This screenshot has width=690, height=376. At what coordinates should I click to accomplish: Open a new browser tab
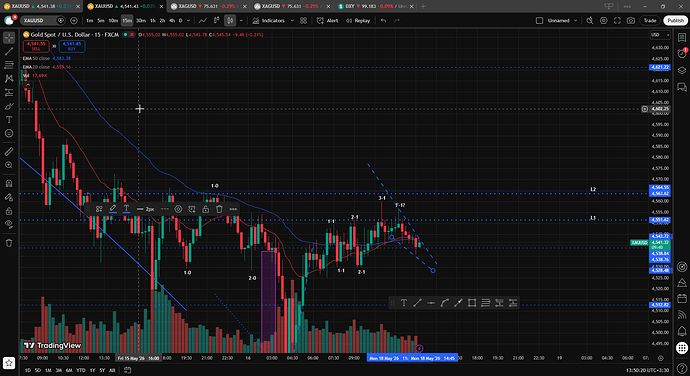click(x=423, y=6)
